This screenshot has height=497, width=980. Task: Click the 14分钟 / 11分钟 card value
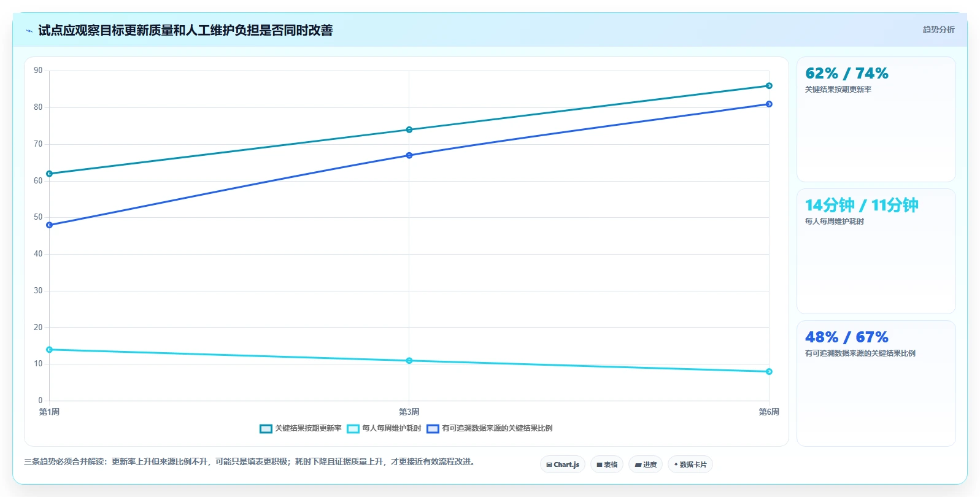coord(862,205)
